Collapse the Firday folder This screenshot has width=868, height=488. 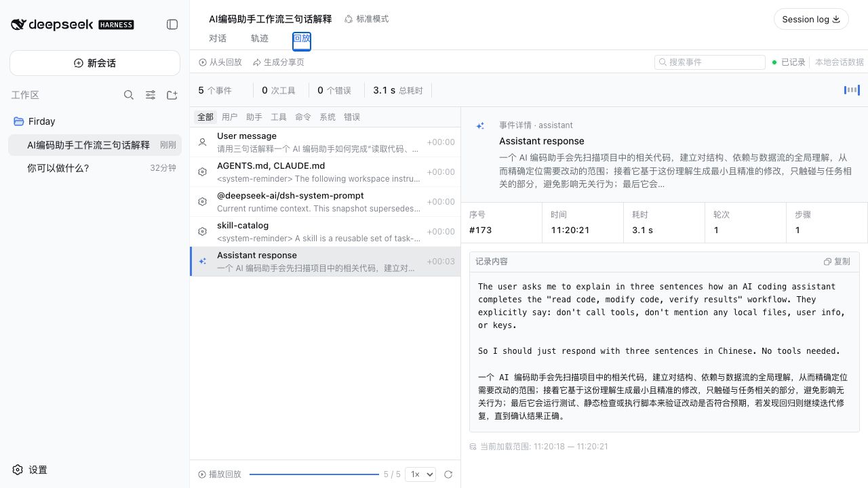(x=35, y=121)
